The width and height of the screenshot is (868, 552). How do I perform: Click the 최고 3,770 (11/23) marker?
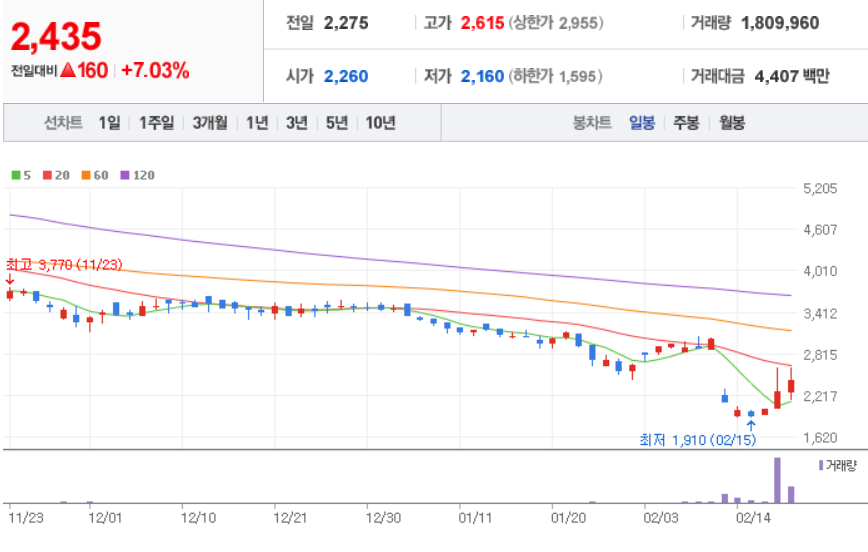tap(64, 265)
